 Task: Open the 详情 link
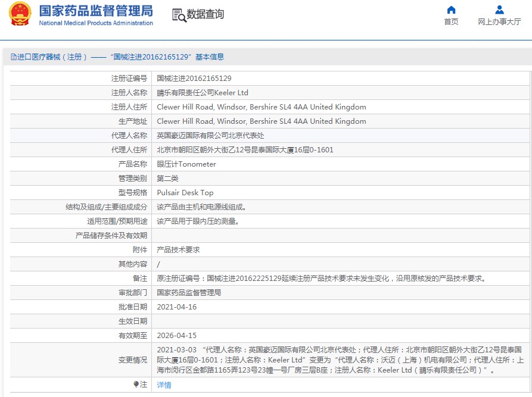tap(164, 385)
